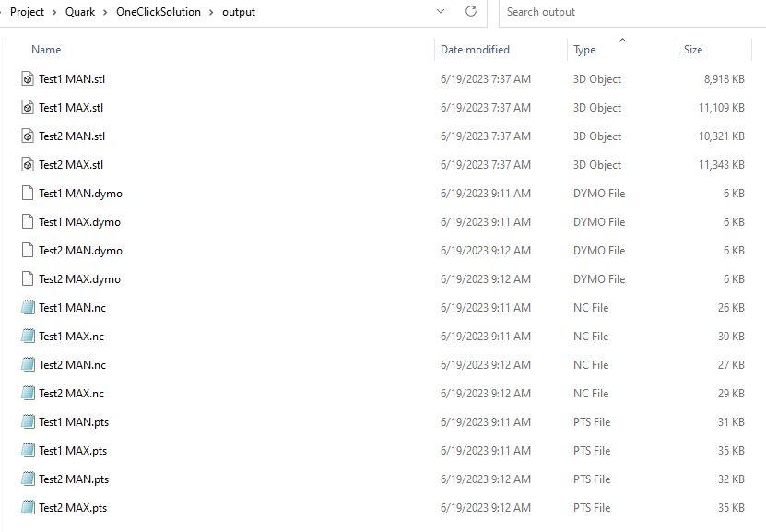The width and height of the screenshot is (766, 532).
Task: Go to OneClickSolution folder in breadcrumb
Action: click(158, 12)
